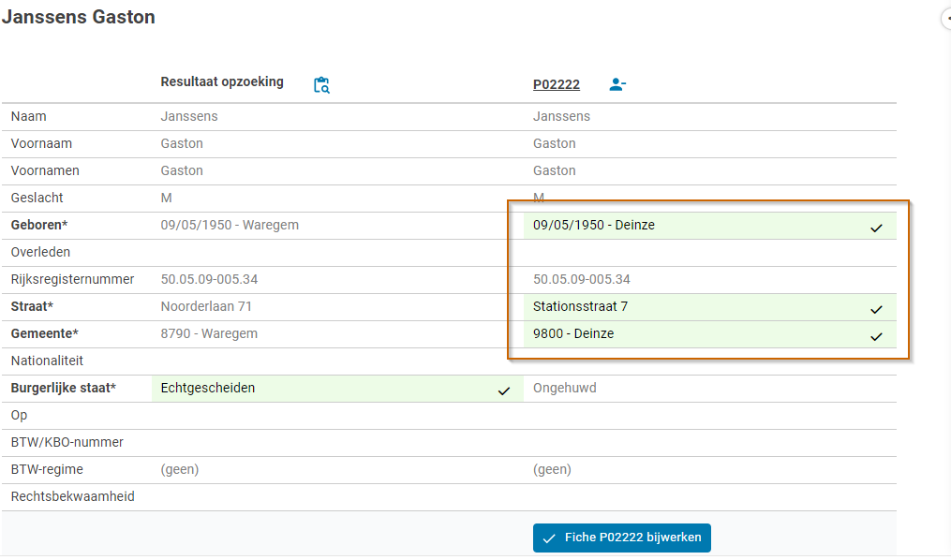Click the 9800 - Deinze highlighted cell

click(710, 334)
